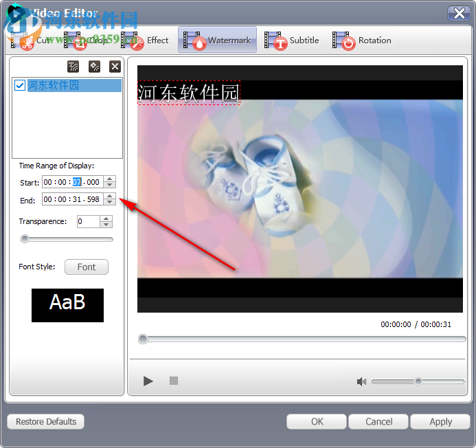Image resolution: width=476 pixels, height=448 pixels.
Task: Decrease Transparence with down arrow
Action: (106, 225)
